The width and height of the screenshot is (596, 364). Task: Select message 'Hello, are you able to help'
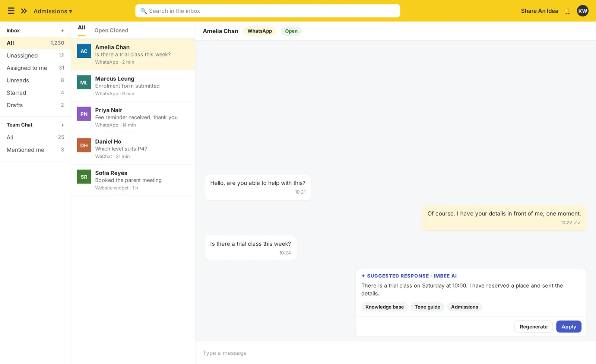258,187
